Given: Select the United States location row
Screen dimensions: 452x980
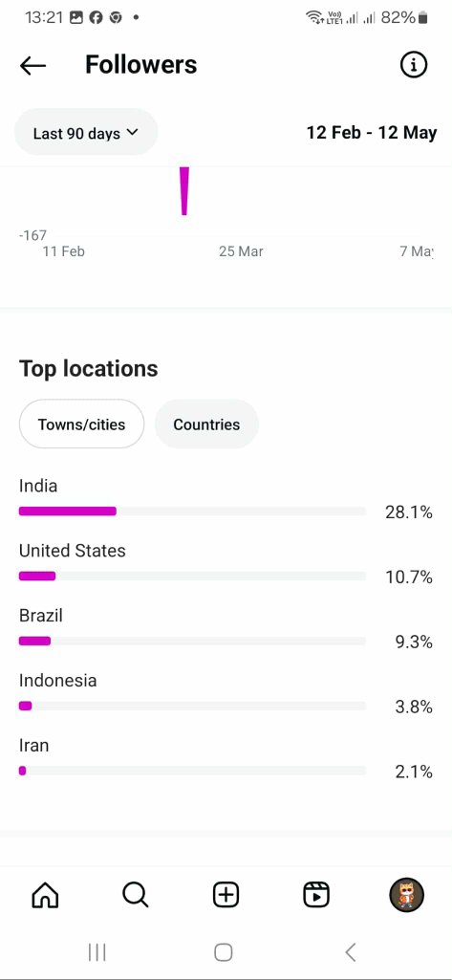Looking at the screenshot, I should pyautogui.click(x=226, y=563).
